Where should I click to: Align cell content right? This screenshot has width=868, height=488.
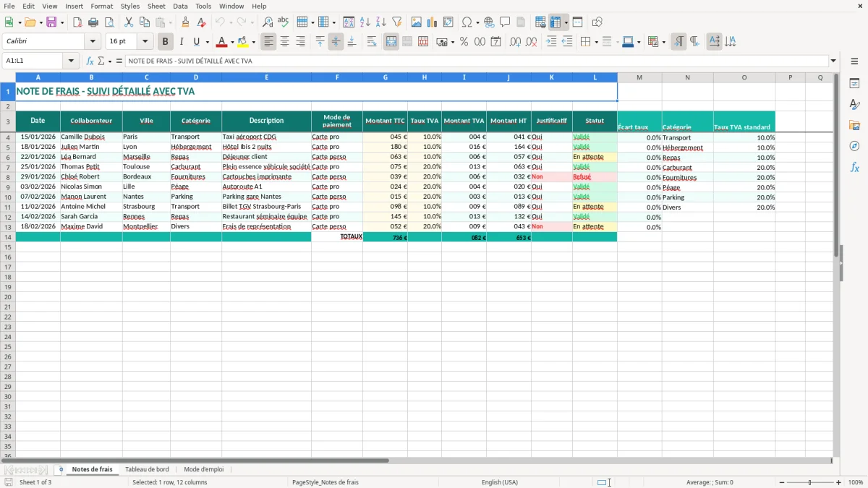tap(300, 42)
